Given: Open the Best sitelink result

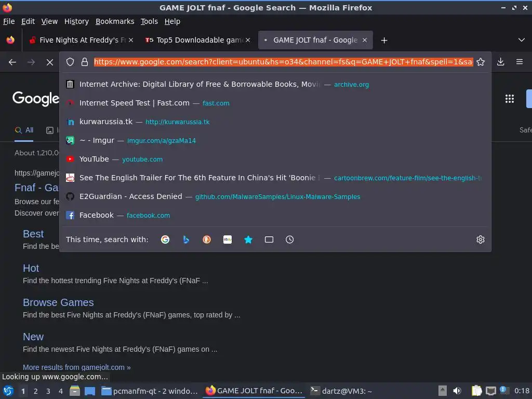Looking at the screenshot, I should [x=33, y=234].
